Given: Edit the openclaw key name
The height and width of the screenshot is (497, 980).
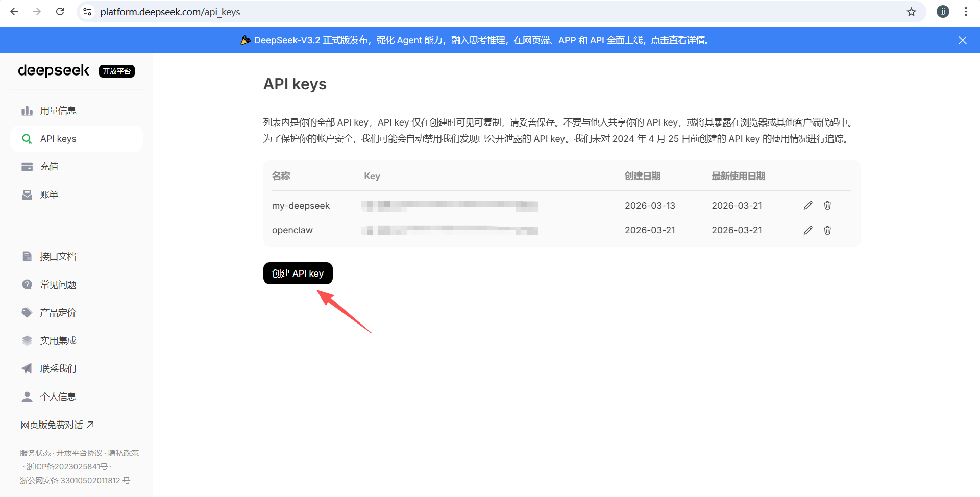Looking at the screenshot, I should pos(808,230).
